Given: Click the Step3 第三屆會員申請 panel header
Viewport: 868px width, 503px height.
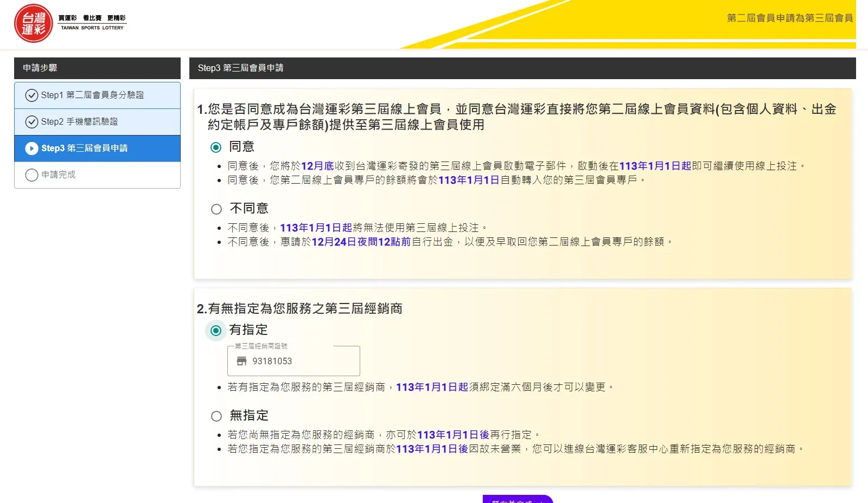Looking at the screenshot, I should tap(522, 68).
